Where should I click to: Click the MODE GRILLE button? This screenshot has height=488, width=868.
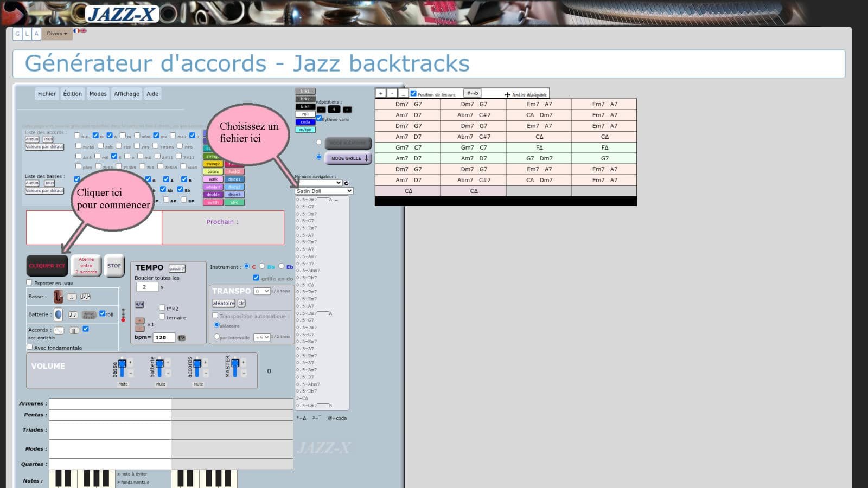coord(348,158)
